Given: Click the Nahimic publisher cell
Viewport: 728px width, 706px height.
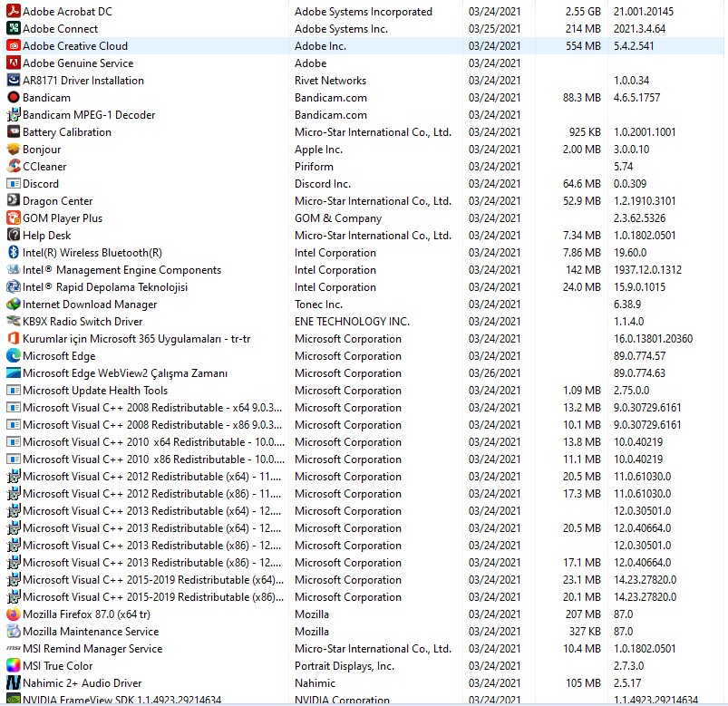Looking at the screenshot, I should 315,682.
